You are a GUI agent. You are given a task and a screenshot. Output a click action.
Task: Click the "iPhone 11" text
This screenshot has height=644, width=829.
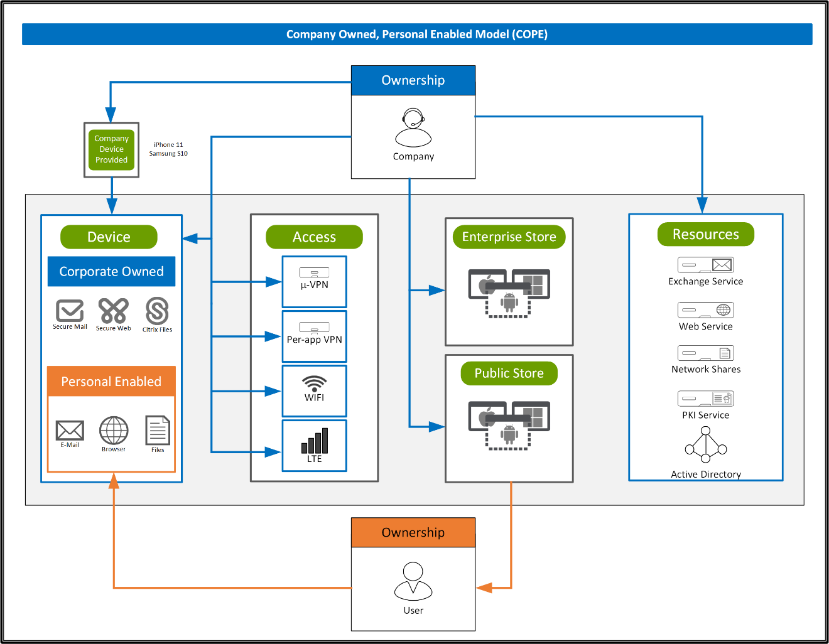pyautogui.click(x=168, y=144)
